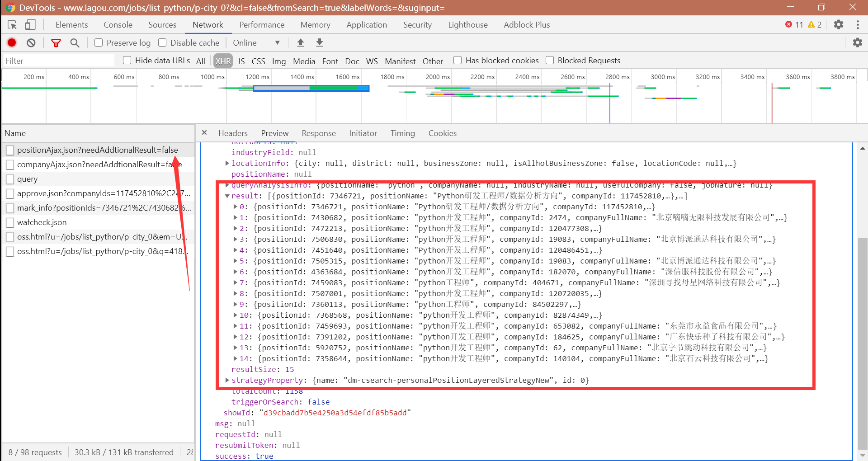Expand result item 10

point(236,315)
